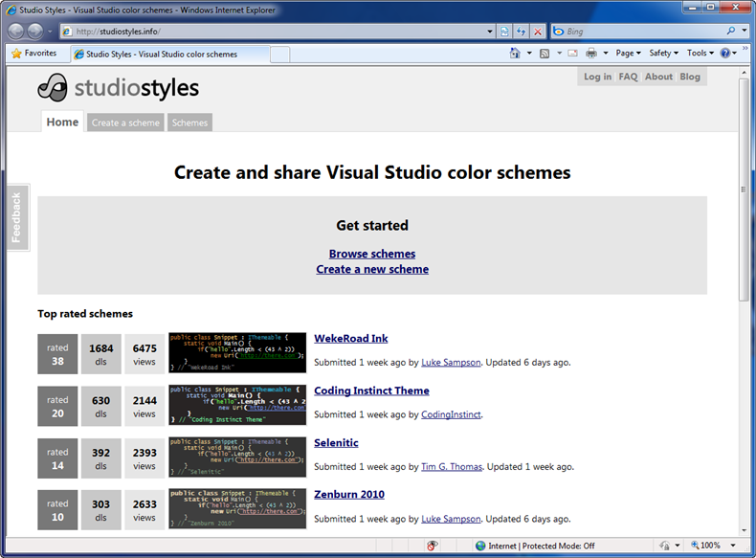Open the search provider dropdown arrow
756x558 pixels.
coord(744,31)
